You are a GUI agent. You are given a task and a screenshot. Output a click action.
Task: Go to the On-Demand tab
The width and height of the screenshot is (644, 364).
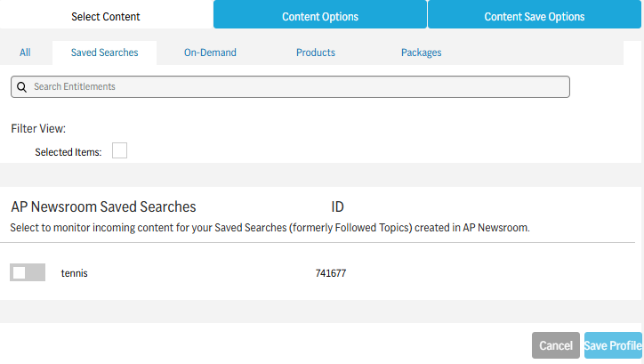click(210, 53)
